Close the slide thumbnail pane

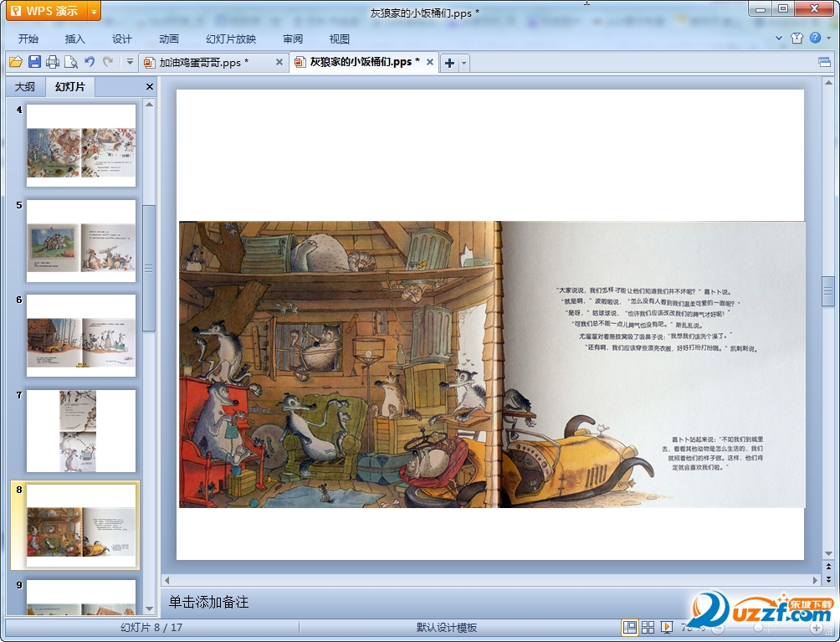point(150,87)
